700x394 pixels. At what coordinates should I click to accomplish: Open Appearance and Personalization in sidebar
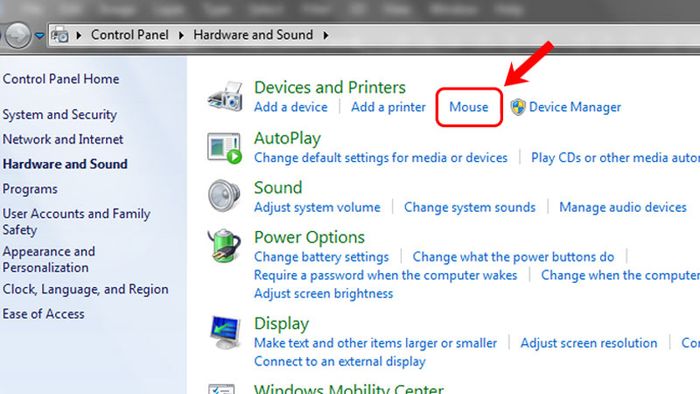pos(49,259)
